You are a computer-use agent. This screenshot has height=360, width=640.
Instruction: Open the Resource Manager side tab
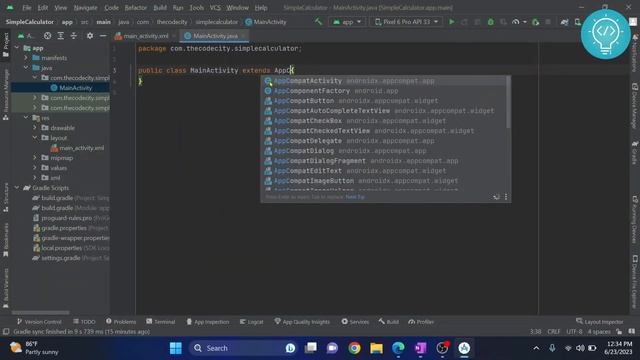[x=6, y=95]
